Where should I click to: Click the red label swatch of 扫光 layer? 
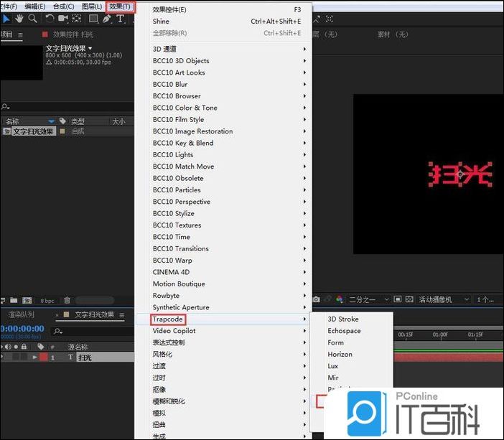tap(43, 357)
